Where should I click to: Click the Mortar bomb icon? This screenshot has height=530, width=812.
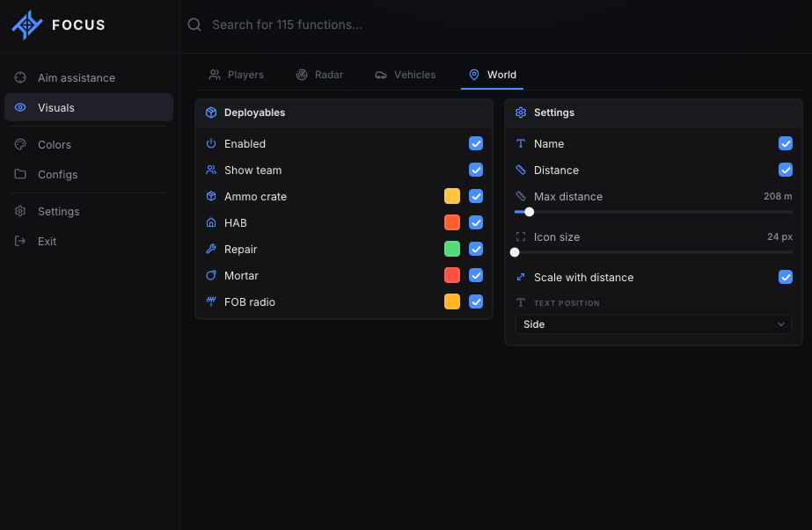coord(211,275)
